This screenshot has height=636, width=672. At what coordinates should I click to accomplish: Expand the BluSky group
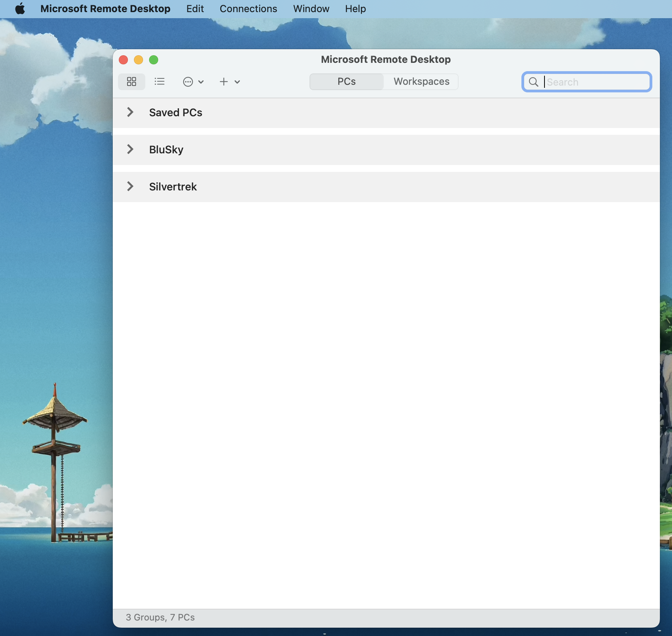point(130,149)
